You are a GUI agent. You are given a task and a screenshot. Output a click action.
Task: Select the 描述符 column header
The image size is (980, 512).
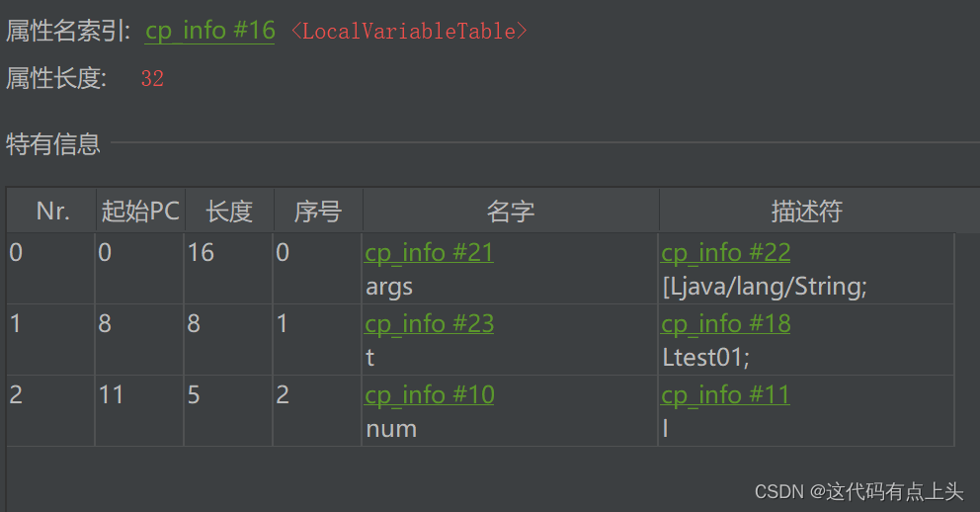click(x=806, y=212)
